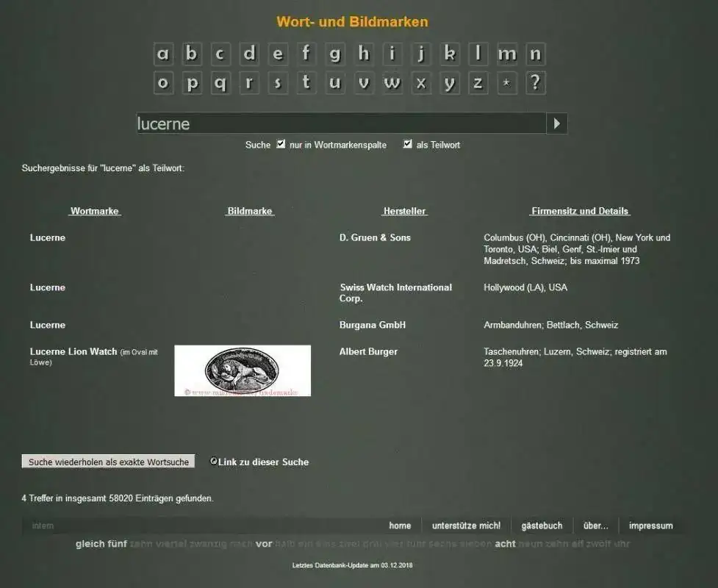
Task: Submit search with the arrow button
Action: 557,123
